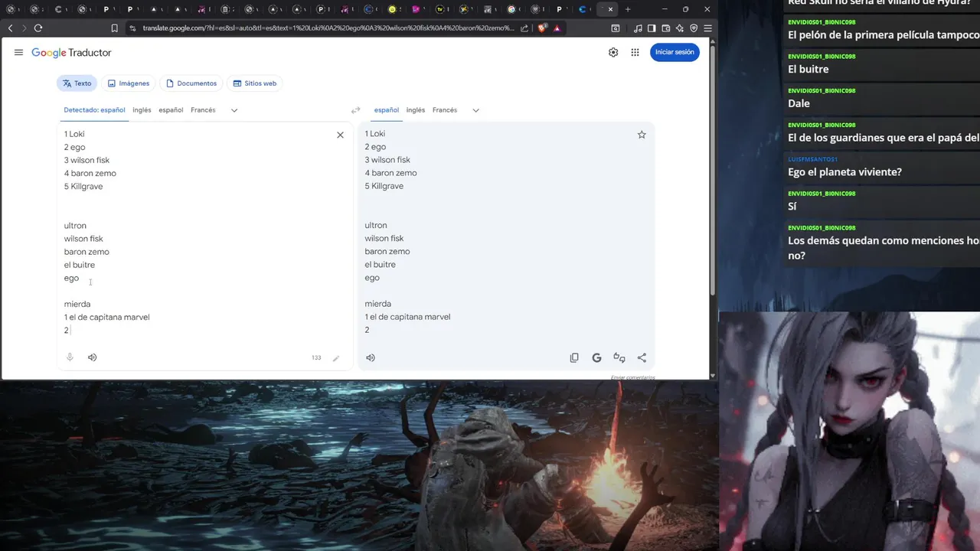The image size is (980, 551).
Task: Select the Texto translation mode
Action: [x=77, y=83]
